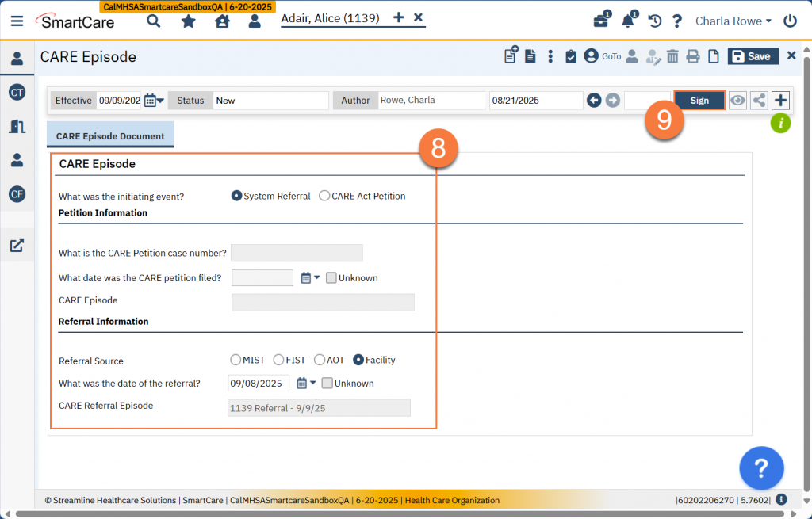Click the green information icon
Viewport: 812px width, 519px height.
(780, 123)
